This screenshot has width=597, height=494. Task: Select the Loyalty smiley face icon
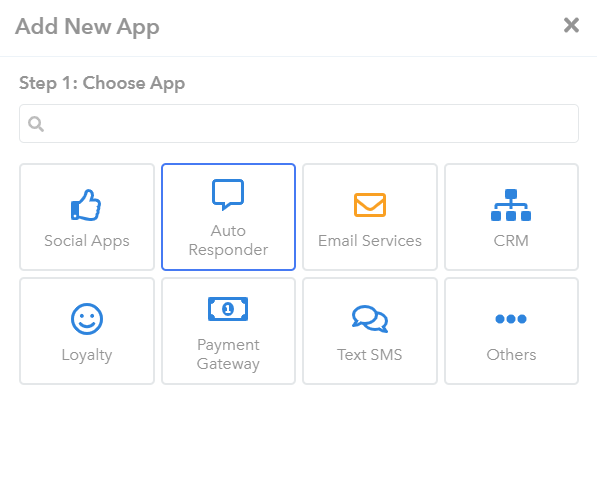(87, 319)
